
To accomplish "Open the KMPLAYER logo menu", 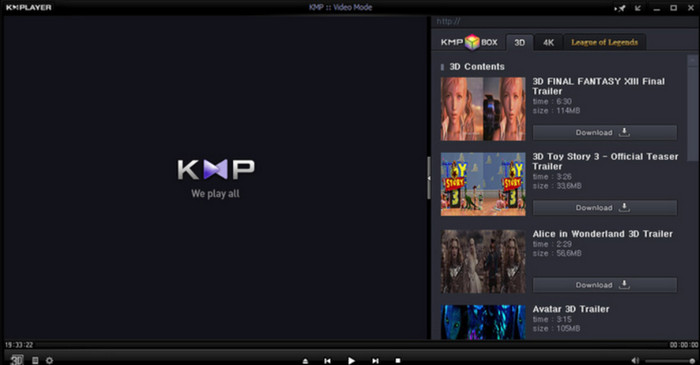I will [29, 8].
